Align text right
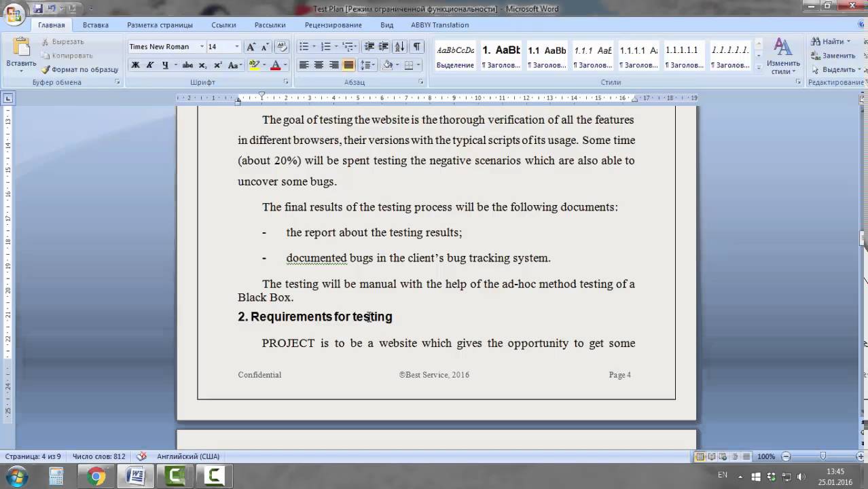 333,65
